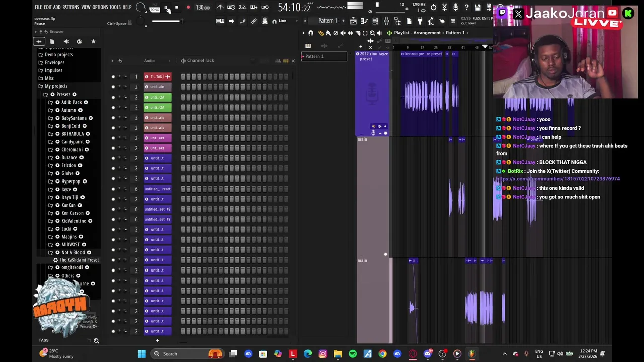
Task: Open the Mixer view icon
Action: click(x=386, y=21)
